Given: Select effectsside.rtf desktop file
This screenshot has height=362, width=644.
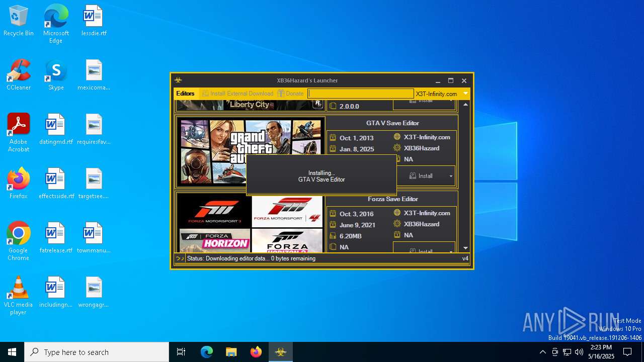Looking at the screenshot, I should click(56, 184).
